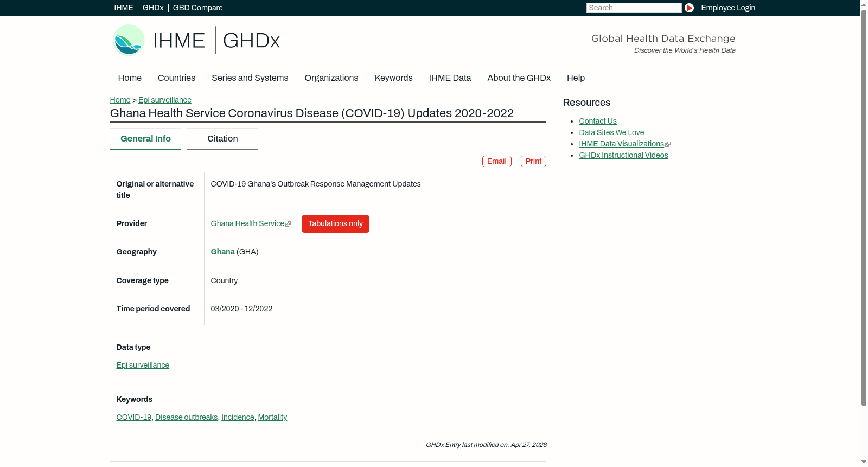Click the COVID-19 Ghana's Outbreak Response title text

(x=316, y=184)
